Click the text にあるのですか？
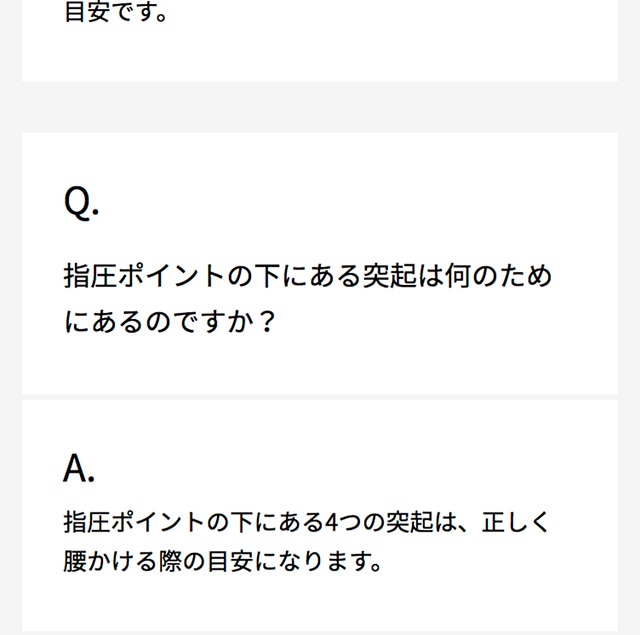Image resolution: width=640 pixels, height=635 pixels. click(x=168, y=324)
